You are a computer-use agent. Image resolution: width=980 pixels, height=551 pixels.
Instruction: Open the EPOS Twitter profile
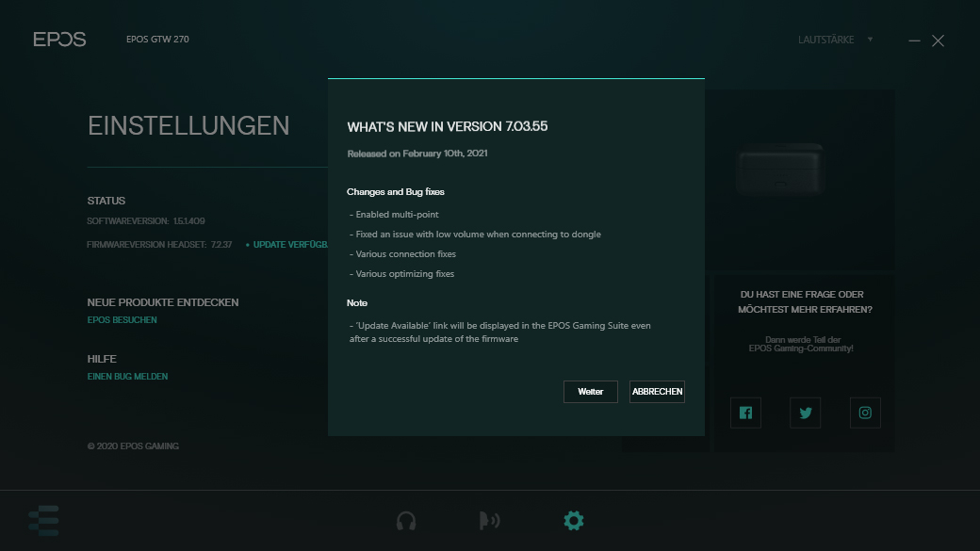(x=805, y=413)
